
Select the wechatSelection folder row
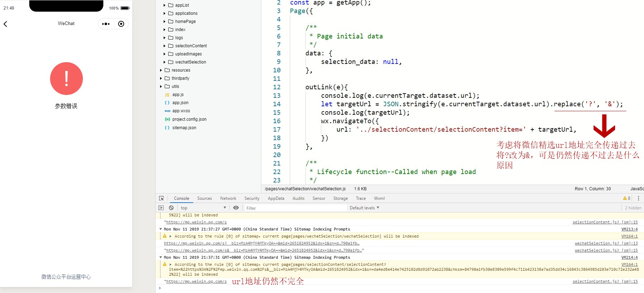click(x=208, y=62)
